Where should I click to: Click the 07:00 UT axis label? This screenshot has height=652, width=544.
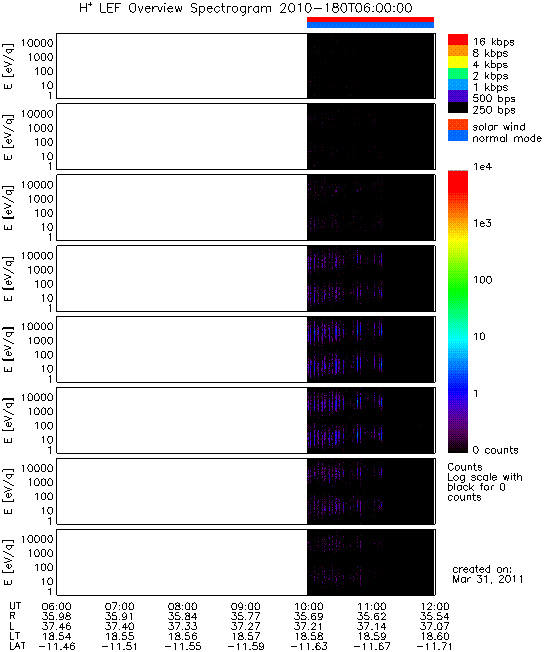click(119, 607)
